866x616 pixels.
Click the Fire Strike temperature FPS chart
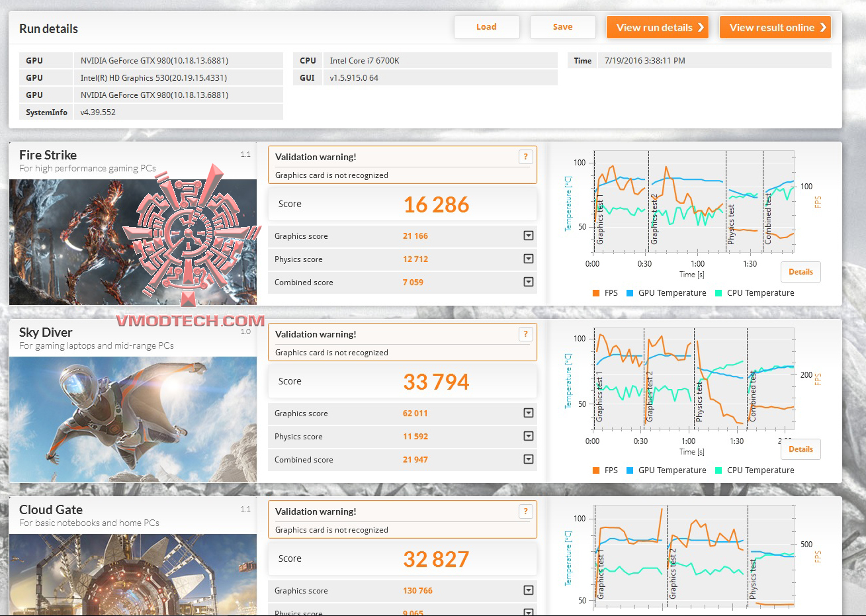pos(694,202)
